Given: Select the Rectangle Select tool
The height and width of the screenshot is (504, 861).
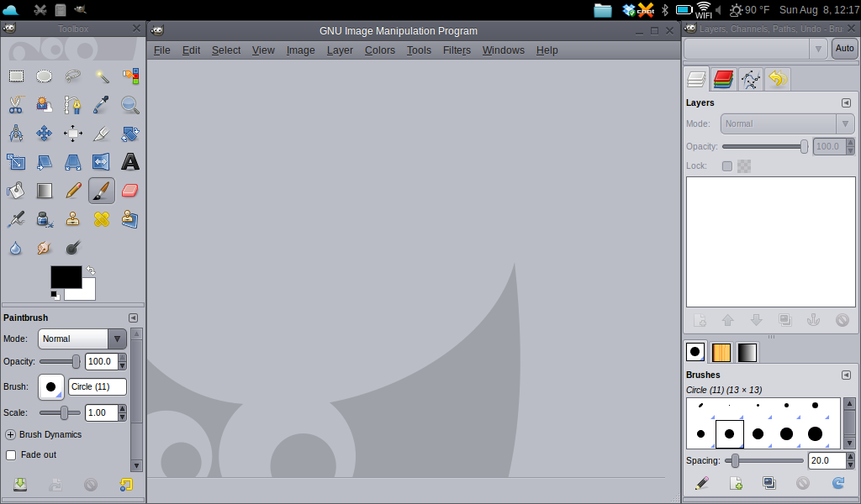Looking at the screenshot, I should [16, 76].
